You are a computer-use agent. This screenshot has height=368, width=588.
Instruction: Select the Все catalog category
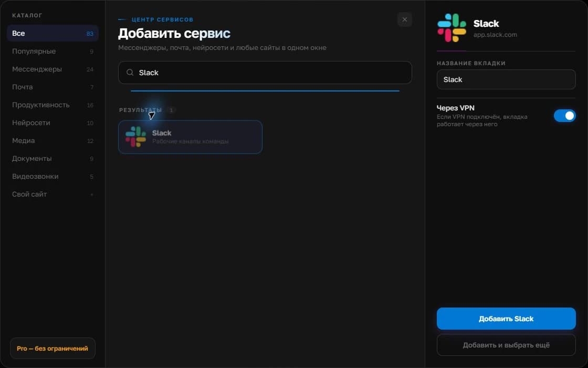tap(52, 34)
